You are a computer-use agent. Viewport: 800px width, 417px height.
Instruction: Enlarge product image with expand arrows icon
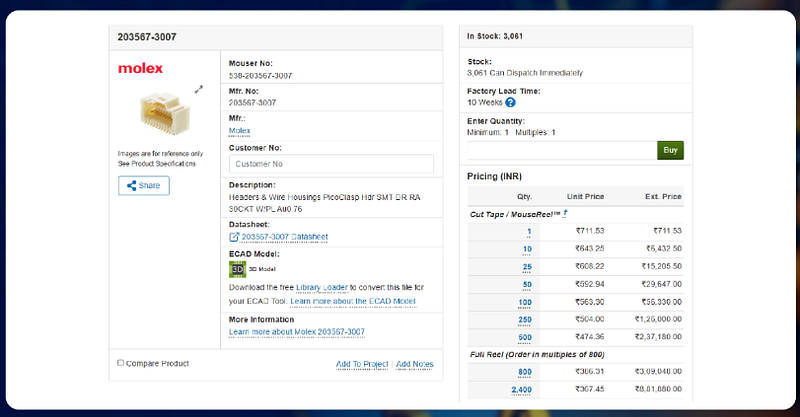click(198, 89)
